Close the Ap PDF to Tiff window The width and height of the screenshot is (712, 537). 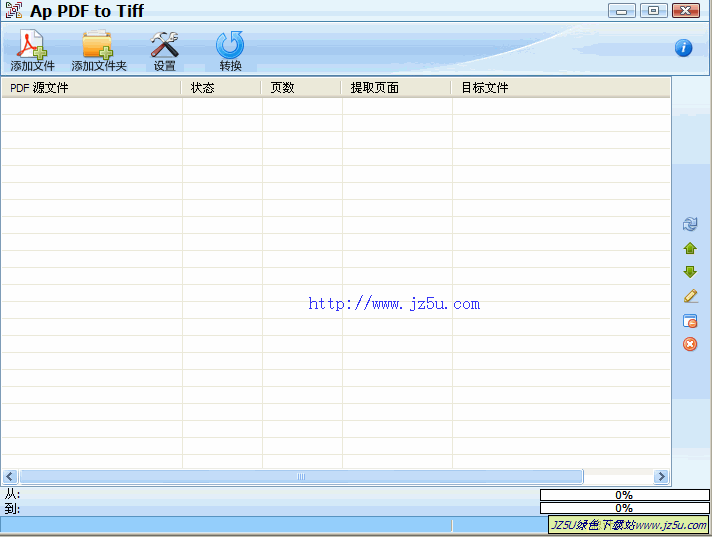tap(686, 10)
